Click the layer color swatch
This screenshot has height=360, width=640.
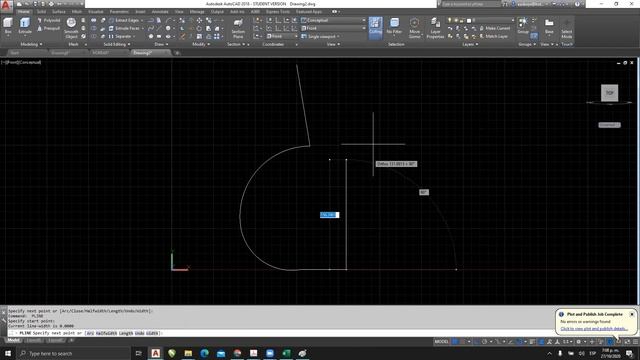(x=469, y=20)
